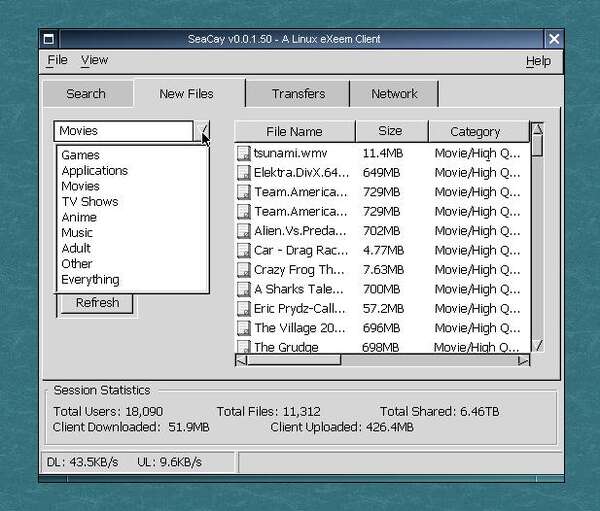Click the vertical scrollbar down arrow
Image resolution: width=600 pixels, height=511 pixels.
(538, 346)
